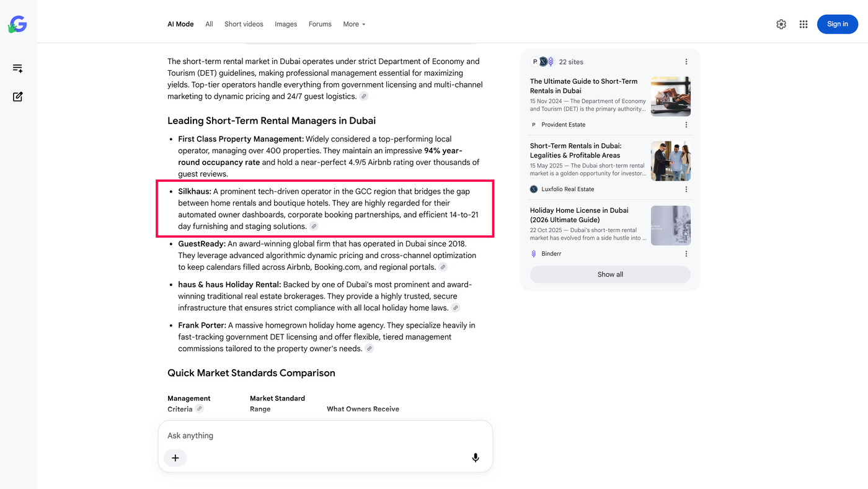The image size is (868, 489).
Task: Open options menu for 22 sites panel
Action: (x=686, y=62)
